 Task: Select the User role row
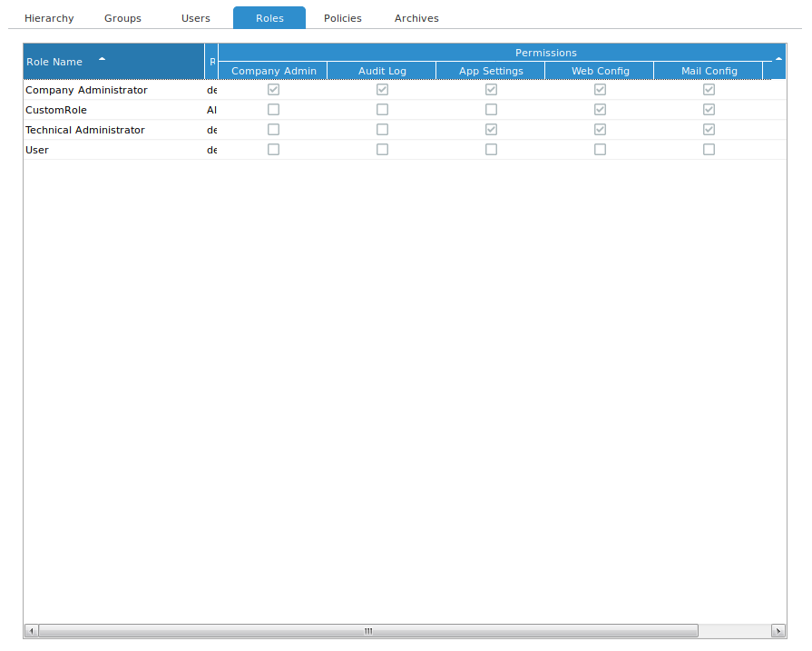coord(109,149)
